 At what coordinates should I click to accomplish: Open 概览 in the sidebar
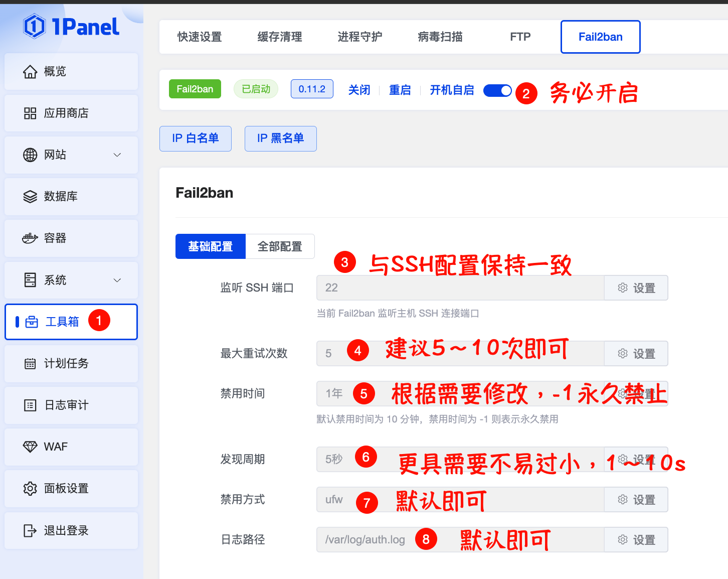[x=71, y=72]
